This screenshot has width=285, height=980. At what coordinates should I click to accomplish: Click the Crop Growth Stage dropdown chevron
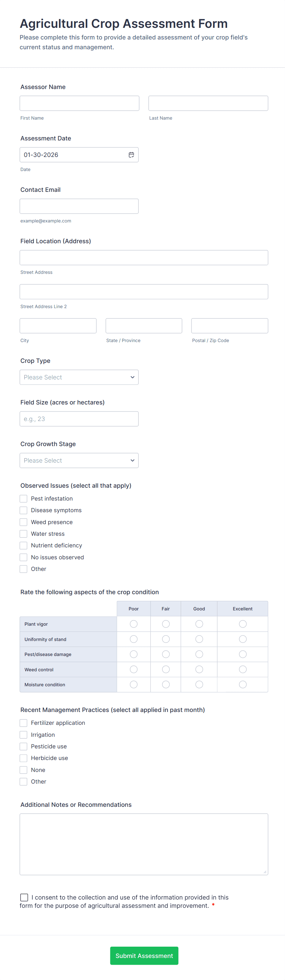click(132, 460)
